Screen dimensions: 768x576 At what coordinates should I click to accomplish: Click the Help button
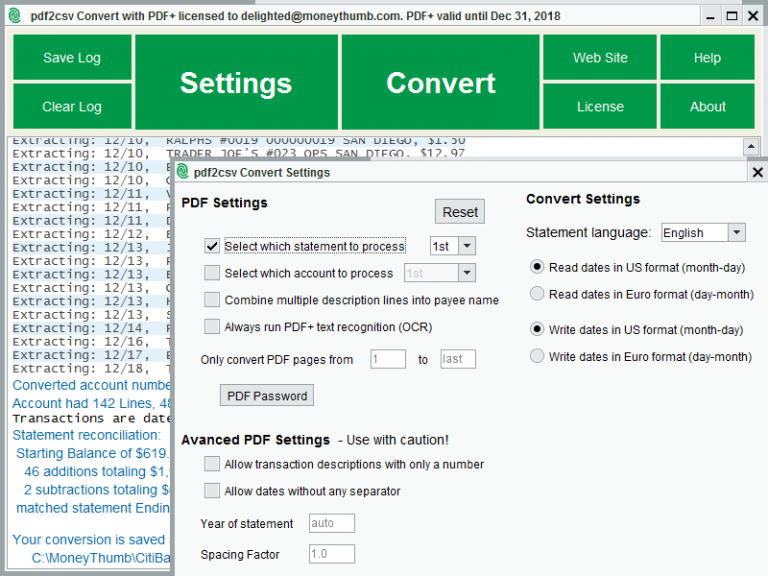tap(707, 57)
